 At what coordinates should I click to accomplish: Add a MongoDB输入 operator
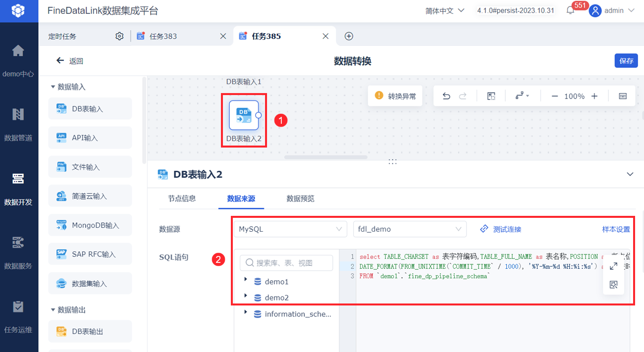[x=90, y=225]
